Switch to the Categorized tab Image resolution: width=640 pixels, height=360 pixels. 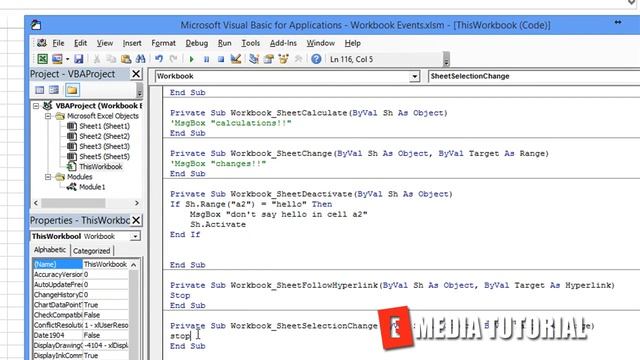coord(91,251)
